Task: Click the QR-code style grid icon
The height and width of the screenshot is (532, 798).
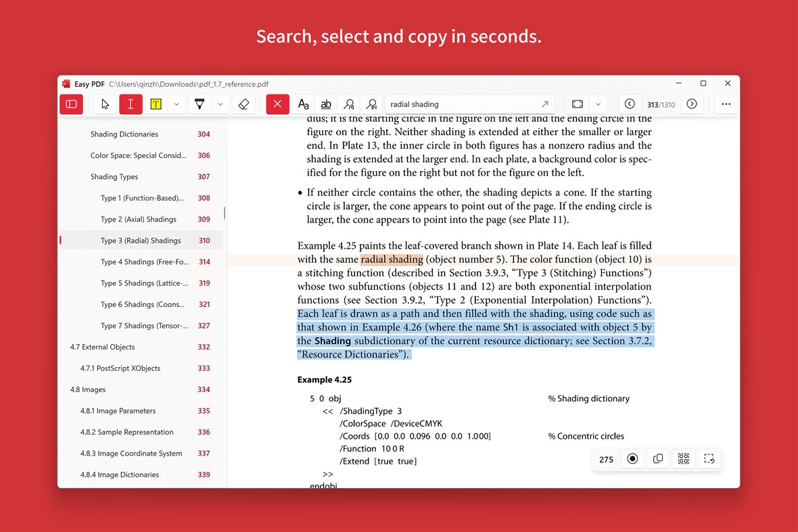Action: [x=683, y=459]
